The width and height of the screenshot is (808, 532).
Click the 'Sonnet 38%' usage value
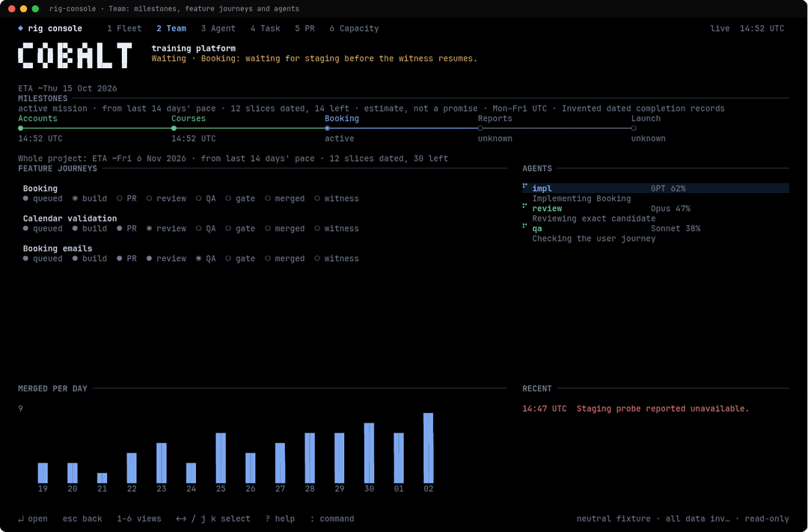pos(676,228)
